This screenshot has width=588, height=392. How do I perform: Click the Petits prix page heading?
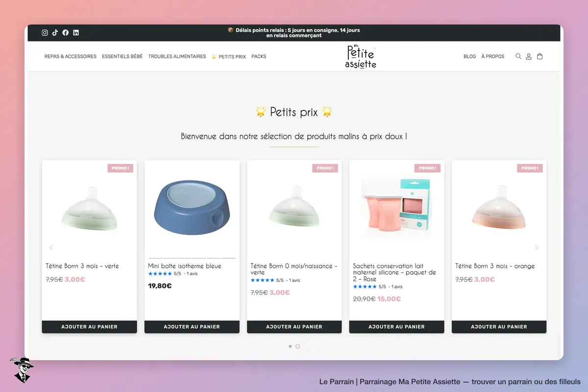294,112
